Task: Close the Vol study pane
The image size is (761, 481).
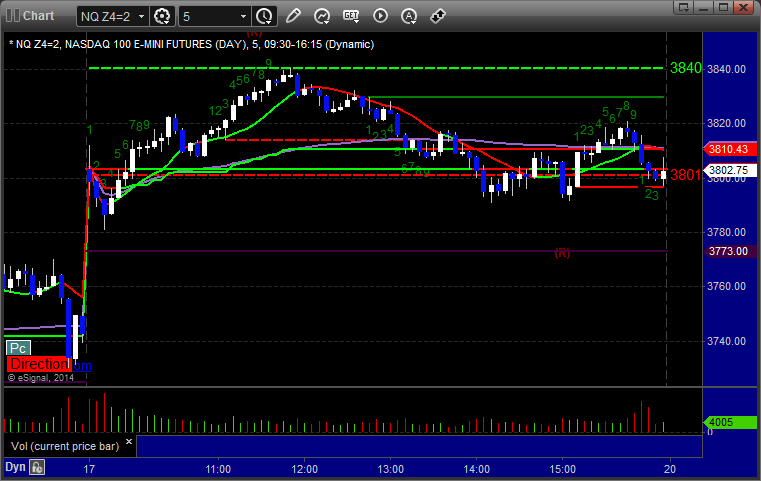Action: (129, 442)
